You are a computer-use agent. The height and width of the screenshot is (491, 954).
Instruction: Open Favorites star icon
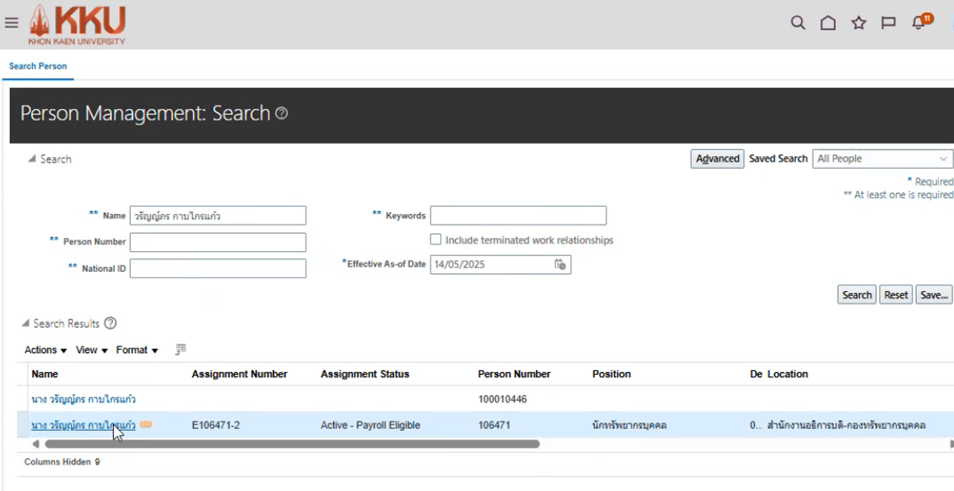coord(858,23)
